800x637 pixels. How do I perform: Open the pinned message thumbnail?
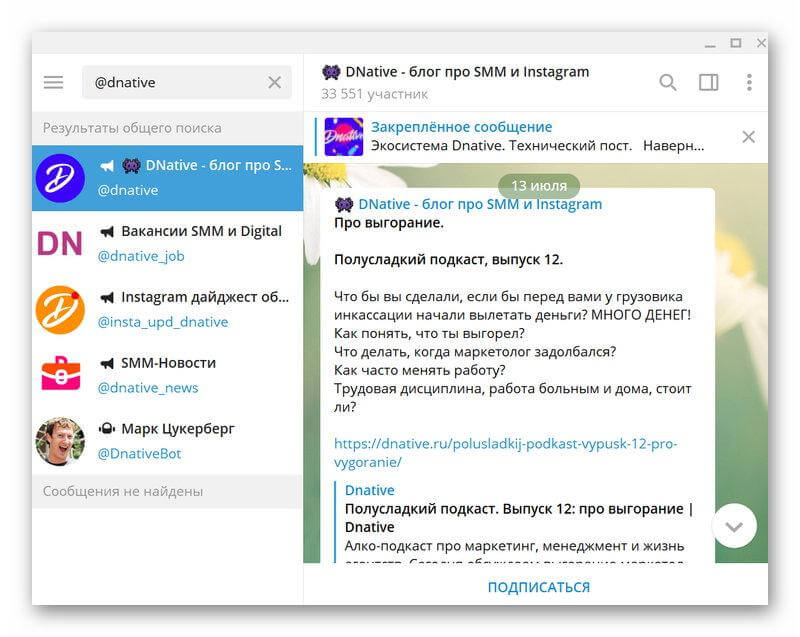coord(344,137)
